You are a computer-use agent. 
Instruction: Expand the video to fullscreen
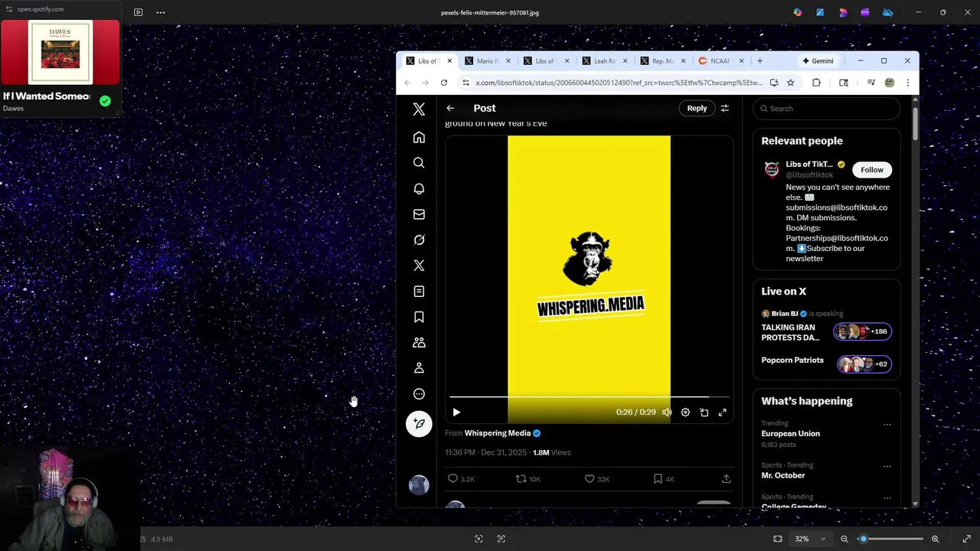coord(722,412)
